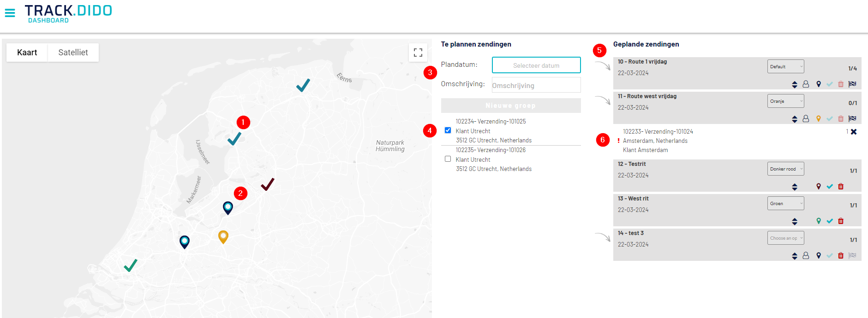The width and height of the screenshot is (868, 318).
Task: Open the hamburger navigation menu
Action: [x=10, y=13]
